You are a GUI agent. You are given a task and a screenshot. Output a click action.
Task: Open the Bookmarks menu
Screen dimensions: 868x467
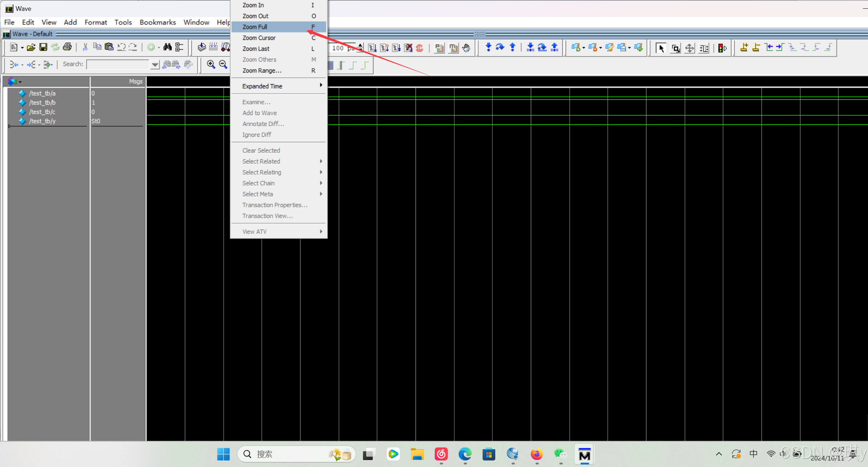(x=157, y=22)
